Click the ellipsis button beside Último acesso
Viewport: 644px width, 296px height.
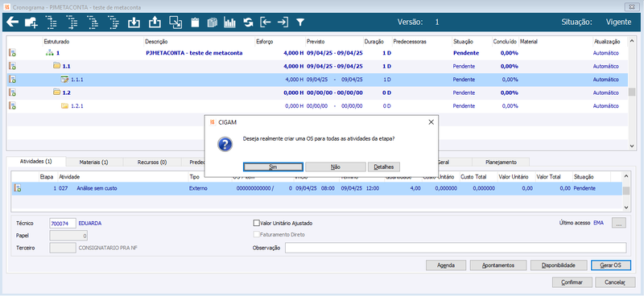click(619, 223)
